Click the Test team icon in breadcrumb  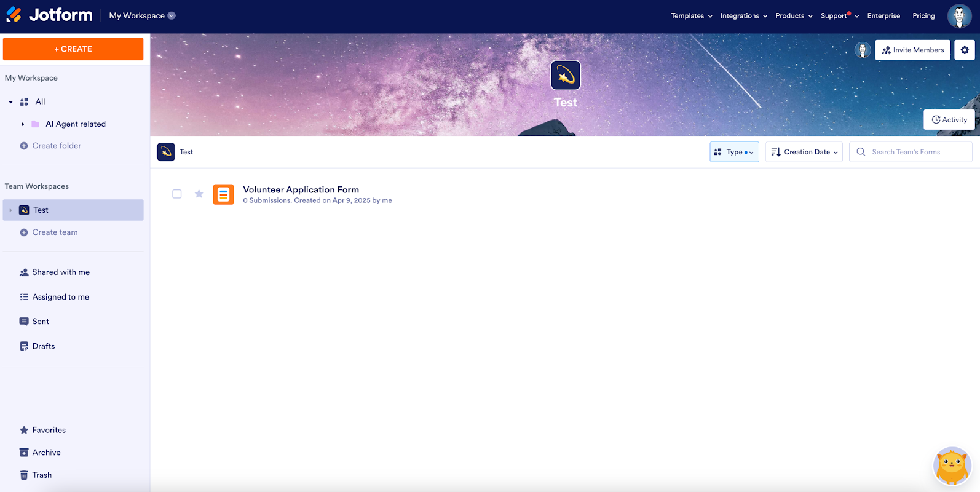pyautogui.click(x=166, y=152)
